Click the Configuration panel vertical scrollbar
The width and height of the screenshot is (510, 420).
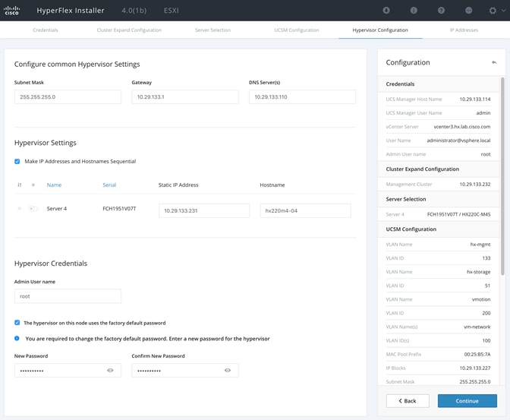(502, 175)
